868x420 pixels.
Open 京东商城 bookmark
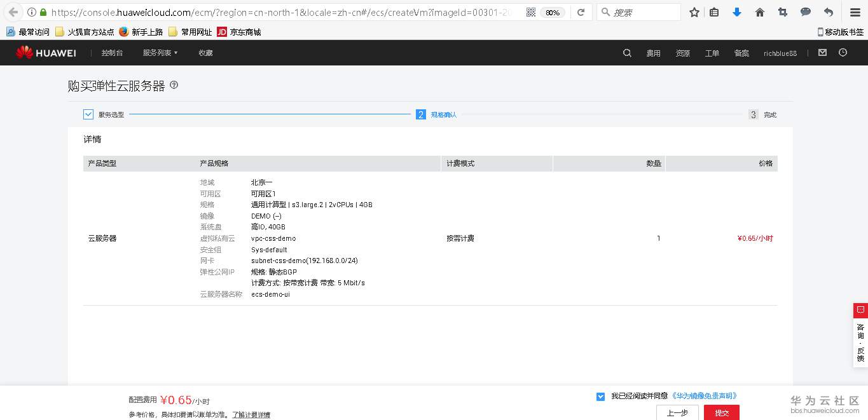point(239,32)
